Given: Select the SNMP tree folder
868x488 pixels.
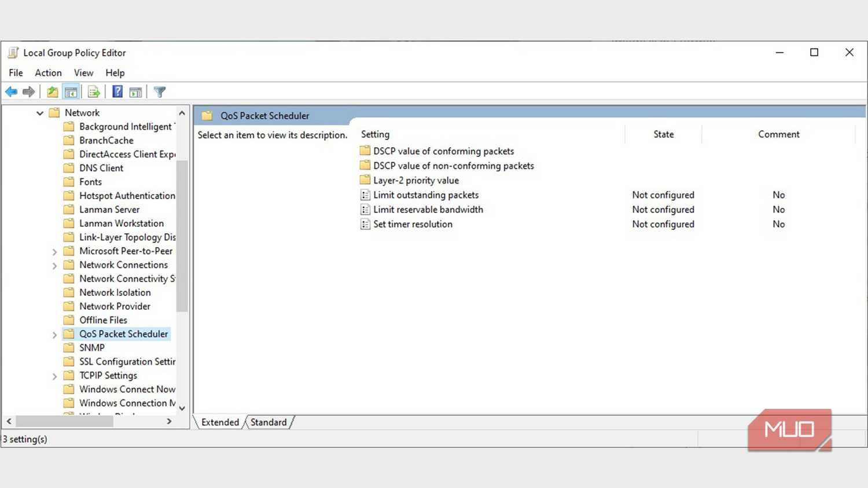Looking at the screenshot, I should [x=84, y=348].
